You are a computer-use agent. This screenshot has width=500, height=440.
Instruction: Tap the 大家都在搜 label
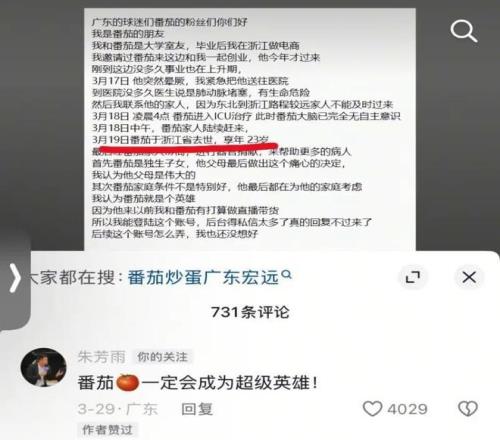tap(72, 277)
